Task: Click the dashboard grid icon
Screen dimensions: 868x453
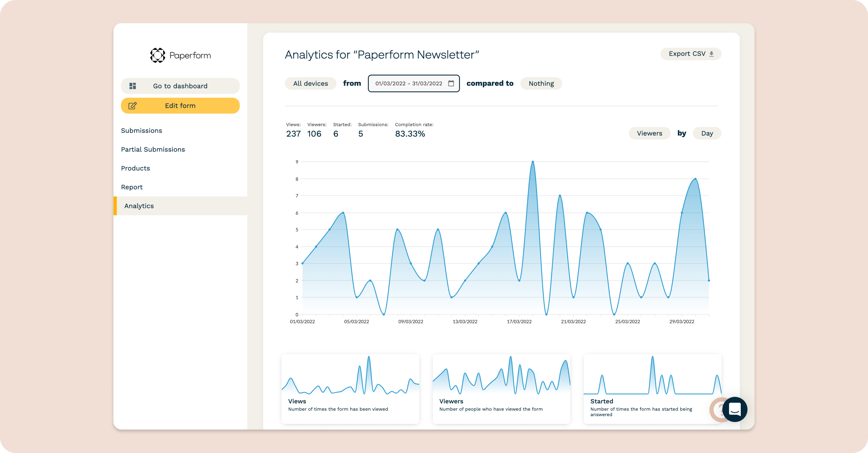Action: pos(133,86)
